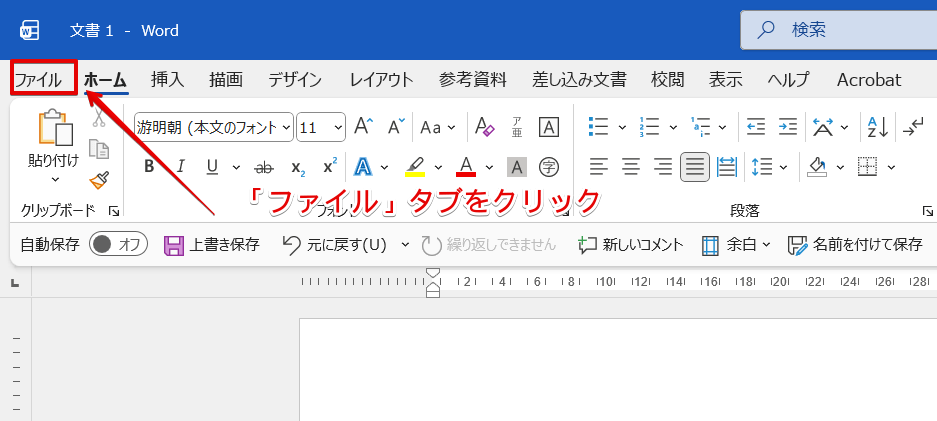The image size is (937, 421).
Task: Decrease font size with the small A icon
Action: 396,127
